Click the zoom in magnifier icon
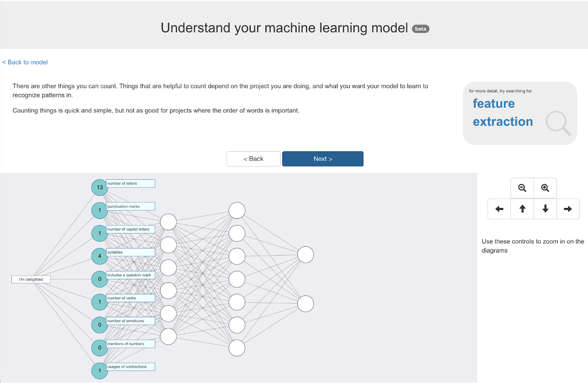The image size is (588, 383). pos(545,188)
